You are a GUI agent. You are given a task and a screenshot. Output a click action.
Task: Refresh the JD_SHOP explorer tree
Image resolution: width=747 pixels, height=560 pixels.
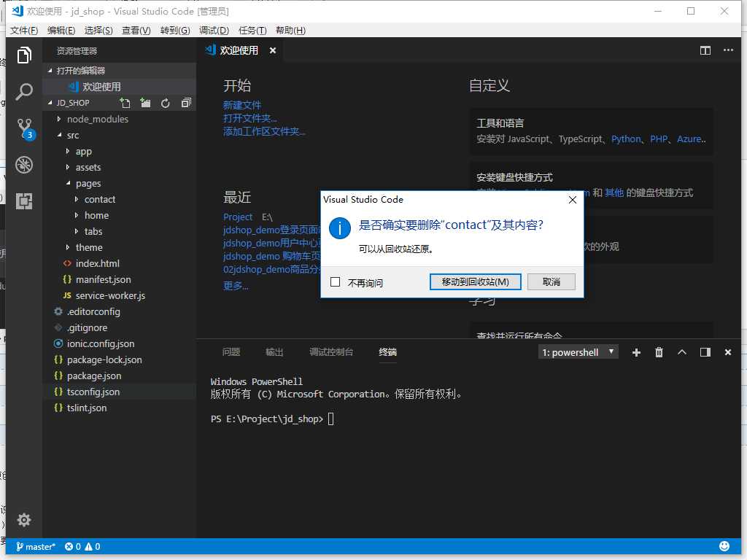[x=166, y=103]
